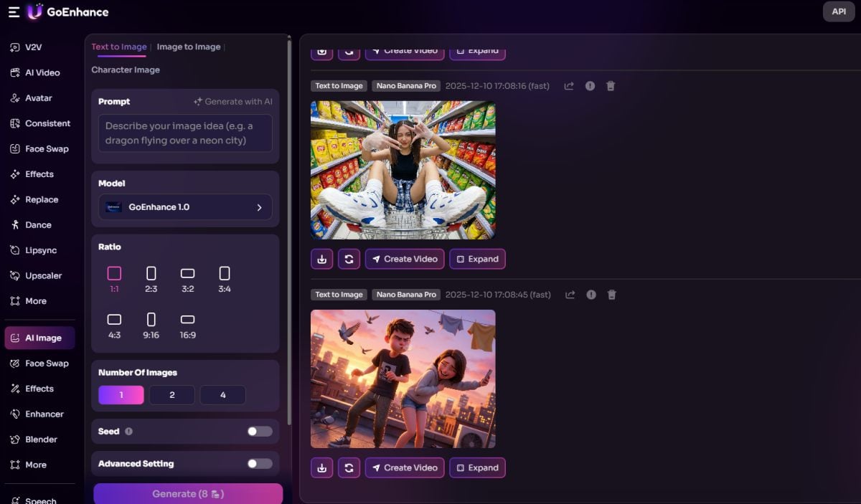
Task: Choose 4 as the number of images
Action: click(x=222, y=394)
